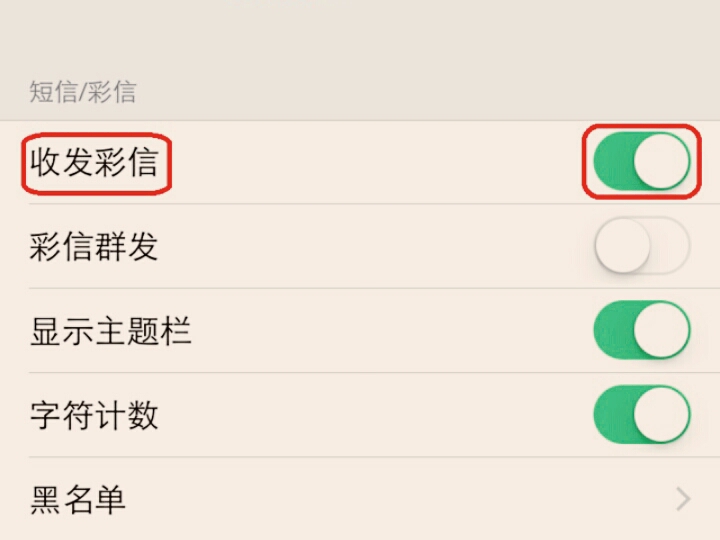The image size is (720, 540).
Task: Tap the 彩信群发 label text
Action: 94,246
